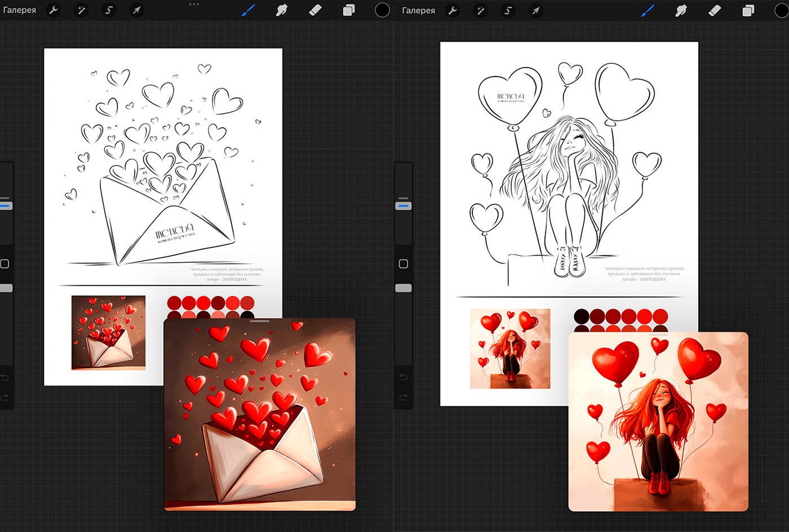The width and height of the screenshot is (789, 532).
Task: Click the small envelope thumbnail on left canvas
Action: click(108, 333)
